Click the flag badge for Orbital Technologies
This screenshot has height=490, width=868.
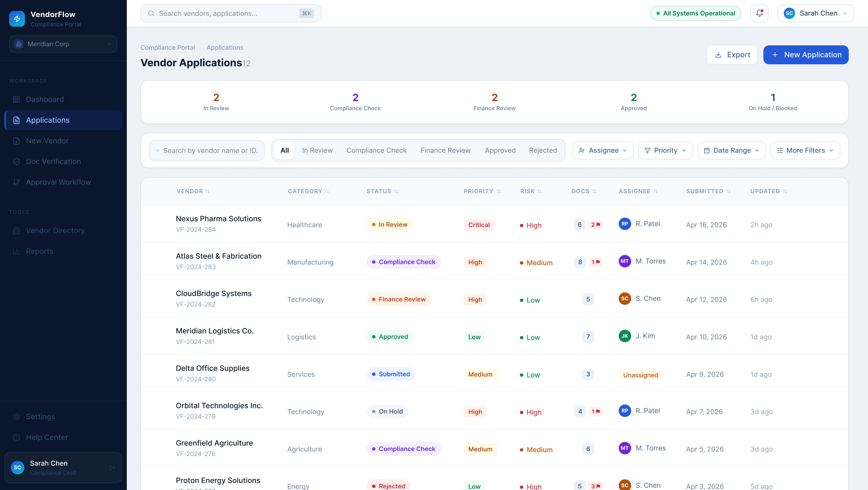point(595,412)
